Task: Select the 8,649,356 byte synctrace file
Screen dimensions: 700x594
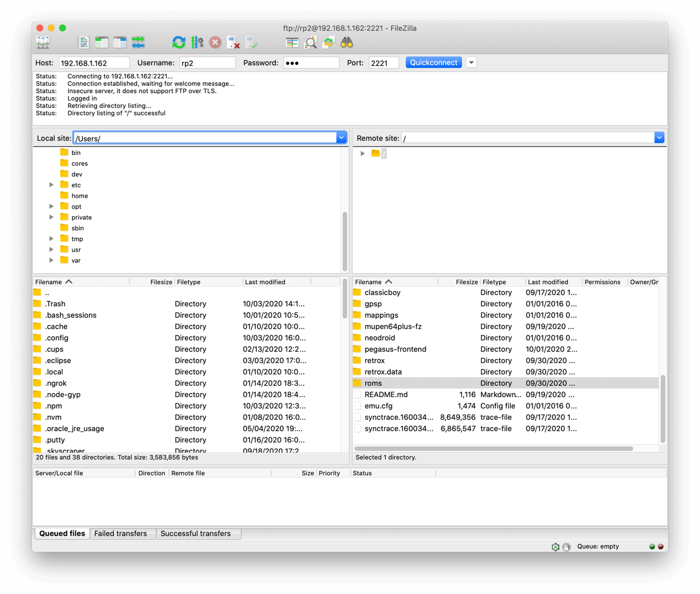Action: click(505, 418)
